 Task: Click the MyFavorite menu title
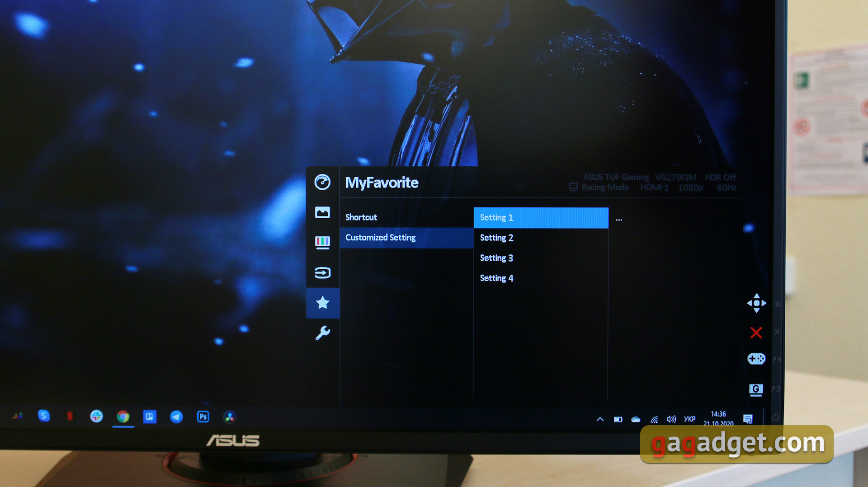[382, 183]
